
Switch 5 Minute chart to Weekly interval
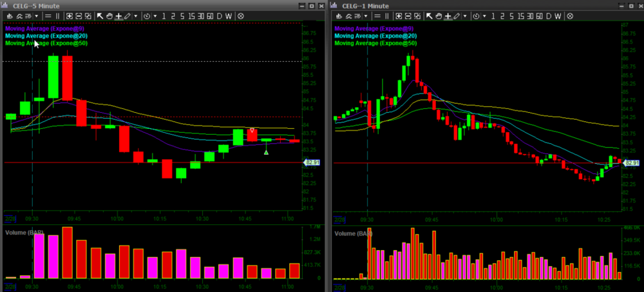[228, 15]
